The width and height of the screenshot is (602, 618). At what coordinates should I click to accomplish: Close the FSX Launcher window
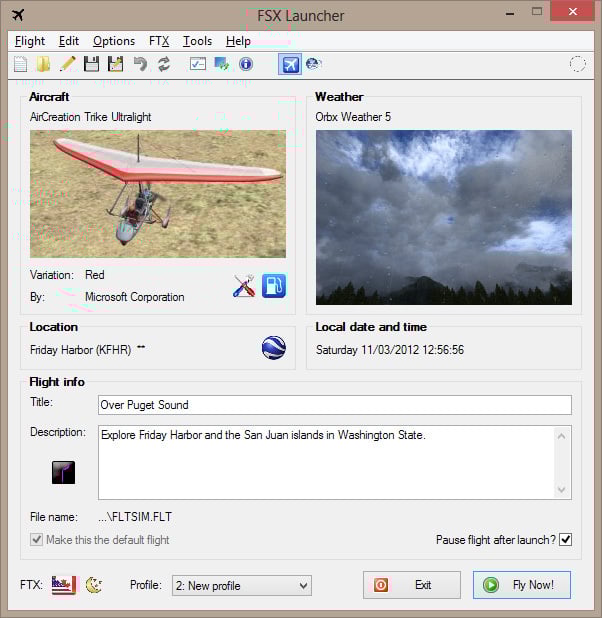(x=572, y=12)
